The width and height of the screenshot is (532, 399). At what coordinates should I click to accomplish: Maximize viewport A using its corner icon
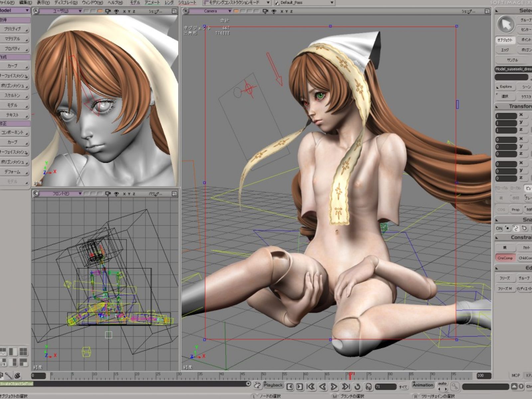[174, 11]
